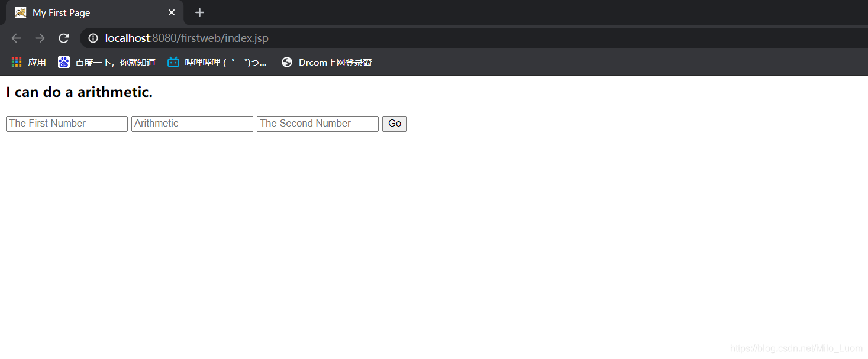Open the 百度一下，你就知道 bookmark label
This screenshot has height=359, width=868.
(x=115, y=62)
